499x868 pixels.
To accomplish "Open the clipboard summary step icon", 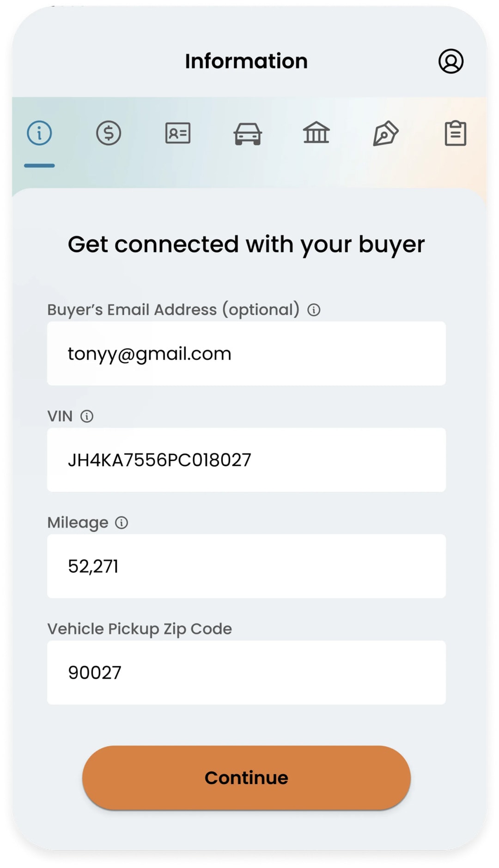I will [x=456, y=133].
